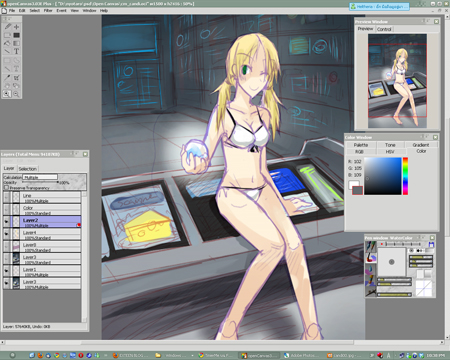This screenshot has height=360, width=450.
Task: Hide the Layer3 layer marked 100%Multiple
Action: [x=6, y=283]
